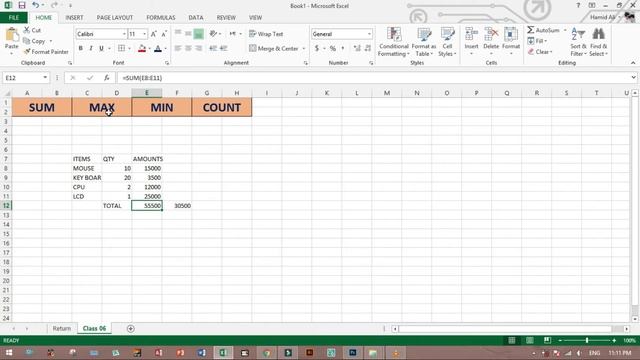The image size is (640, 360).
Task: Decrease font size with the small A icon
Action: 164,34
